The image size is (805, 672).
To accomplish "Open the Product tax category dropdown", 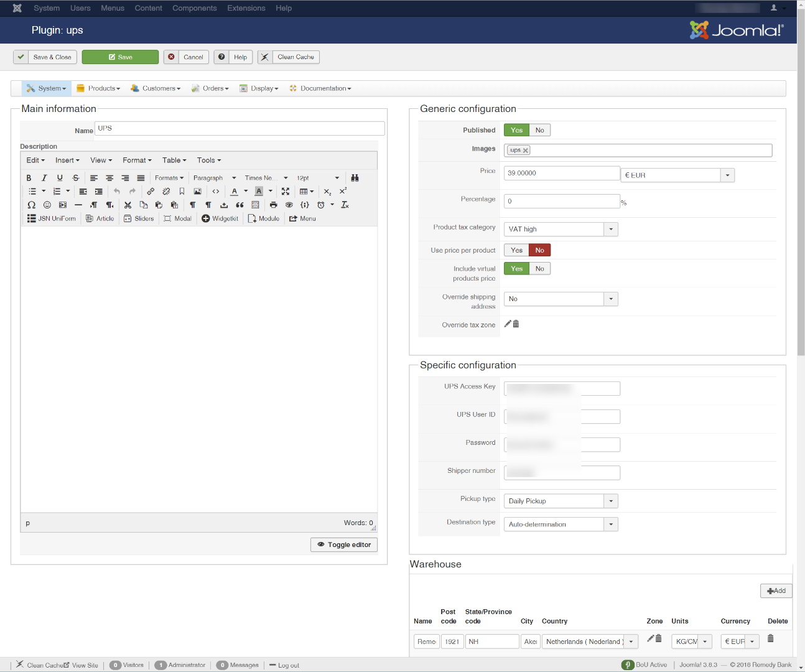I will 561,229.
